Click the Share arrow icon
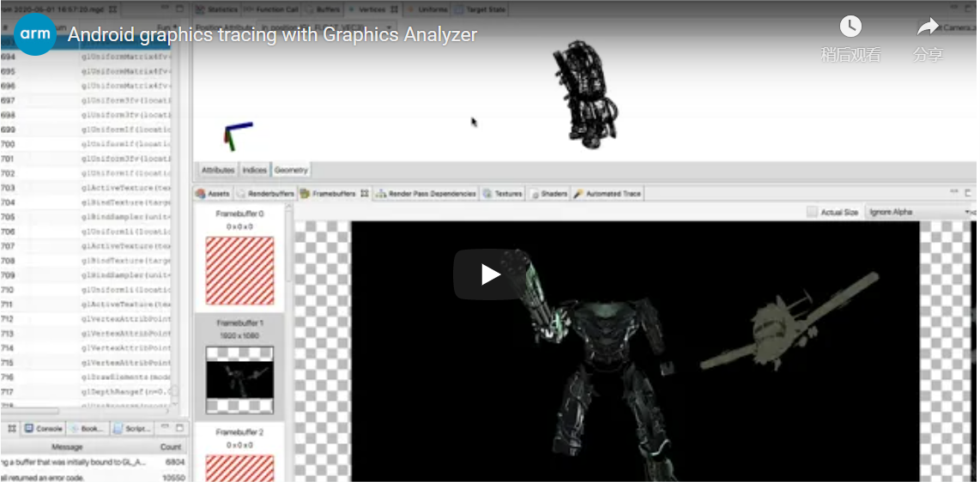Screen dimensions: 980x482 928,27
